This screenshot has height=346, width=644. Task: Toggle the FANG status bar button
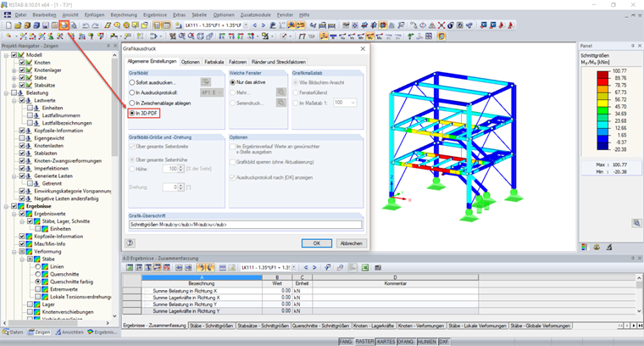coord(346,342)
